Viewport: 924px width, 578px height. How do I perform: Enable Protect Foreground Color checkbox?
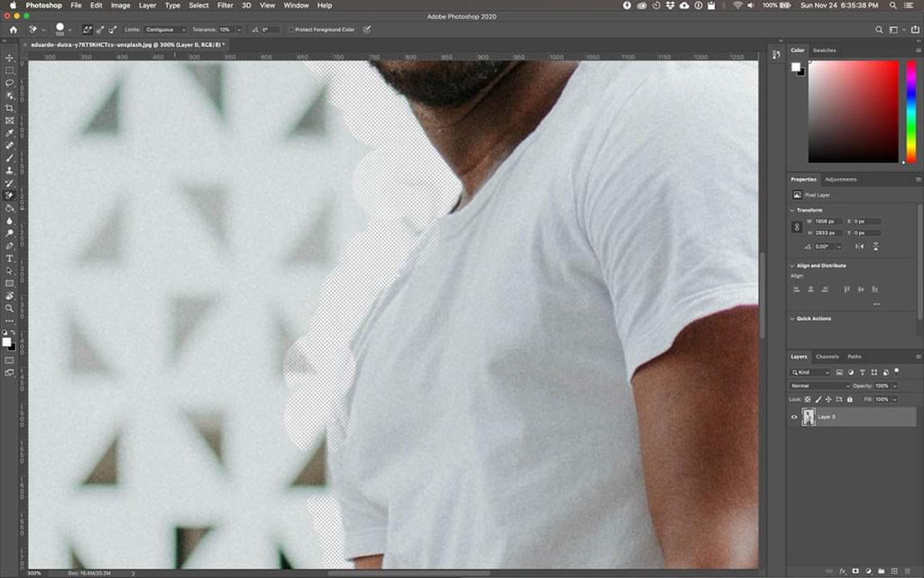click(x=291, y=30)
